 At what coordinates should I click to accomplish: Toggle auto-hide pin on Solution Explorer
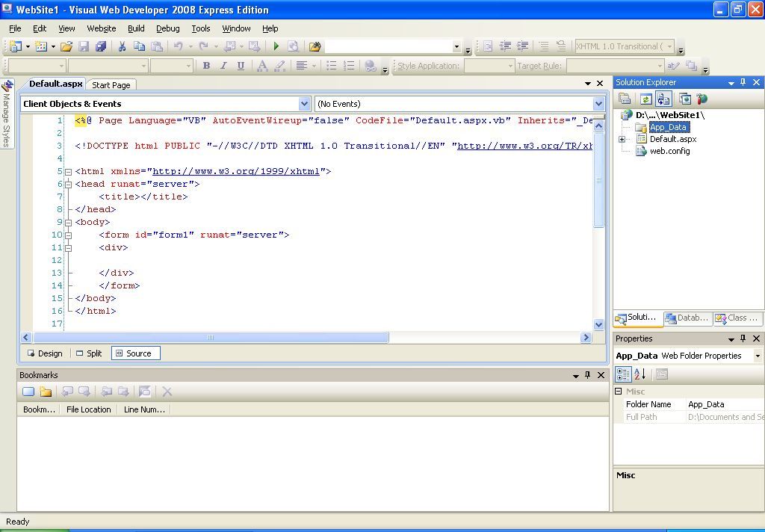click(743, 82)
